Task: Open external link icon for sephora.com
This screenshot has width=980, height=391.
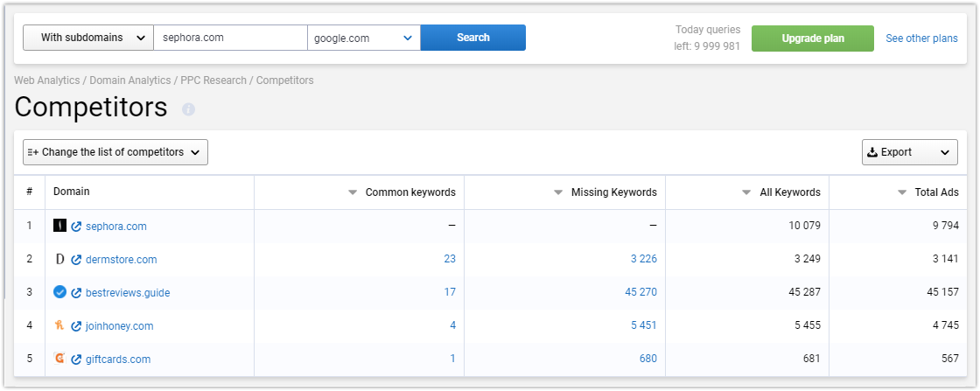Action: tap(76, 227)
